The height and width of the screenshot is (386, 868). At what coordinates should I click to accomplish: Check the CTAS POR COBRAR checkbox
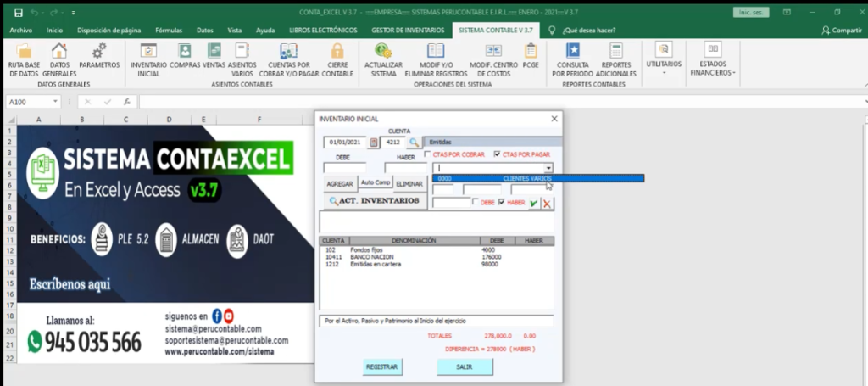click(x=427, y=154)
